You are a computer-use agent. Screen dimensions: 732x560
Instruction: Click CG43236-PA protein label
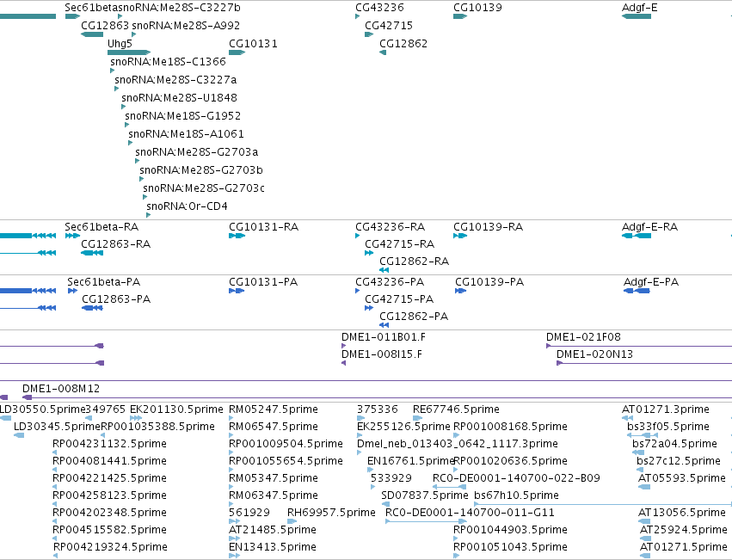point(390,282)
